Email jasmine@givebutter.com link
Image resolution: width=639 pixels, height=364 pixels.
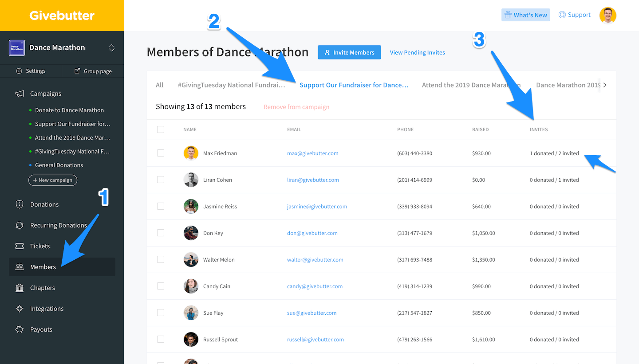(x=317, y=206)
